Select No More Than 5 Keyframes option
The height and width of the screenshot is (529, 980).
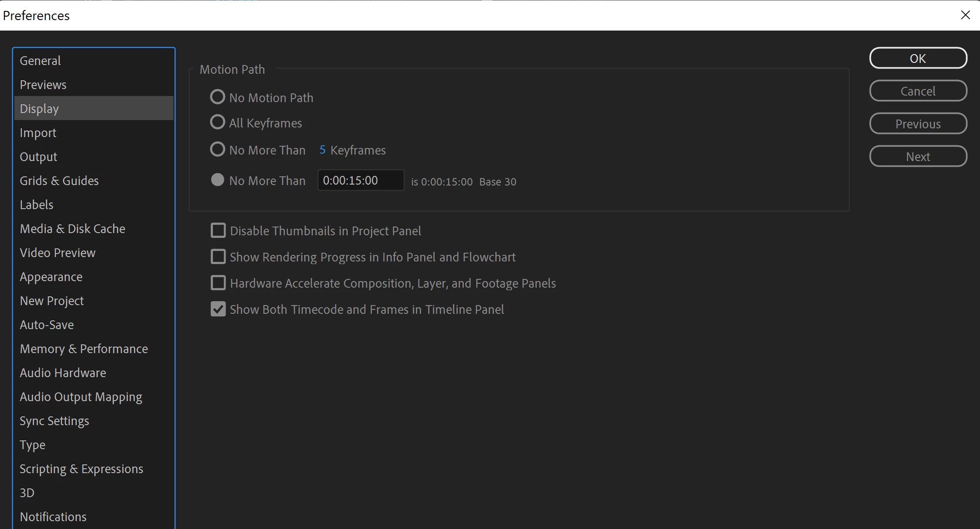(218, 150)
